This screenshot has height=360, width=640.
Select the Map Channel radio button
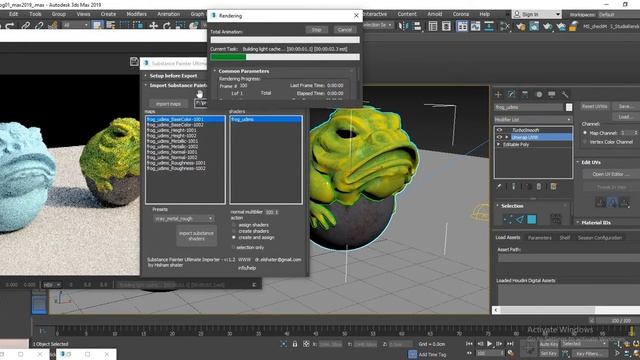(584, 133)
